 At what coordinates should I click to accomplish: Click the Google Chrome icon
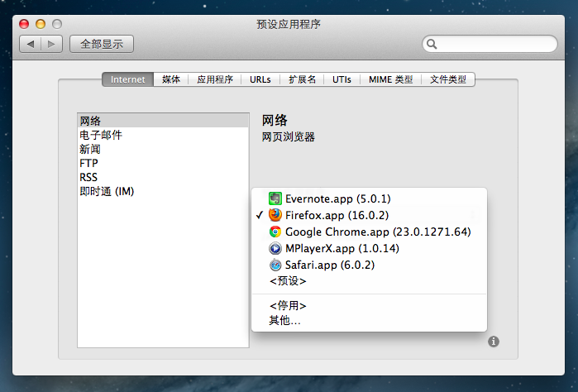pyautogui.click(x=275, y=232)
